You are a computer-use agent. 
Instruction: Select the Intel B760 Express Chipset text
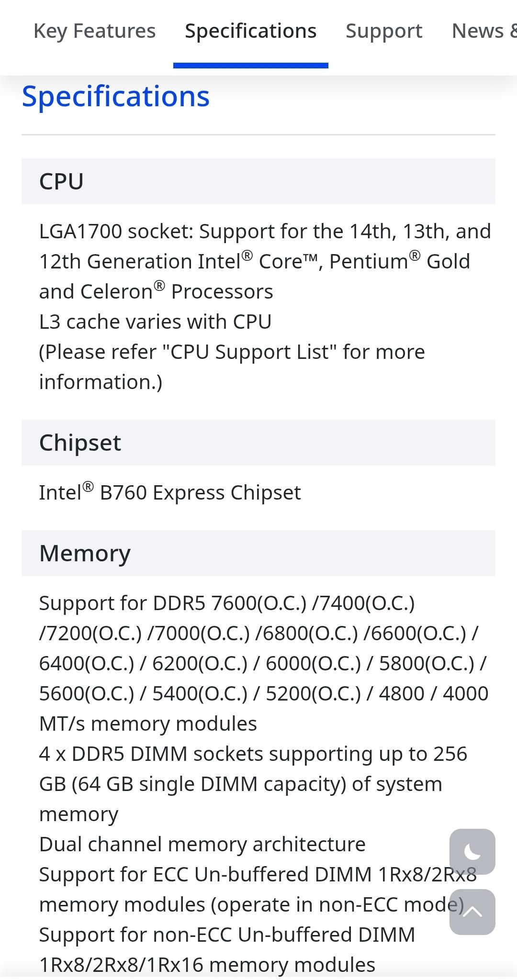(170, 491)
